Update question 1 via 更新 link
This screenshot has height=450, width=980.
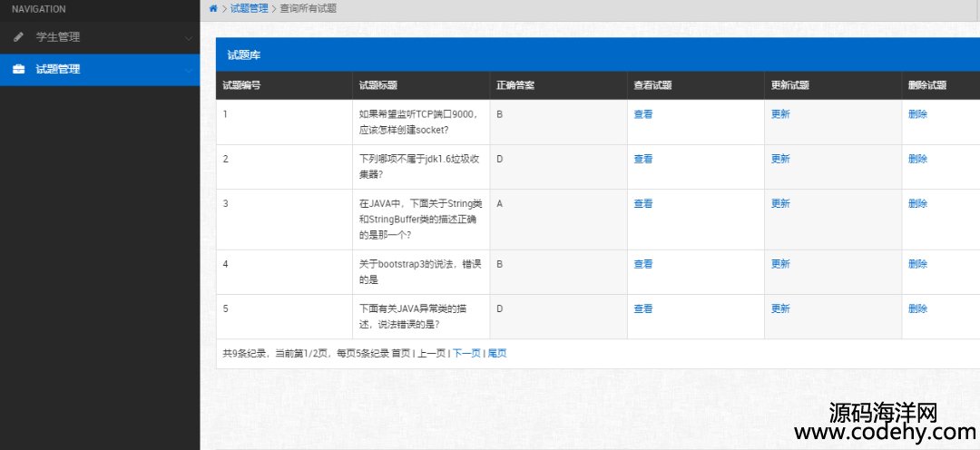point(780,114)
